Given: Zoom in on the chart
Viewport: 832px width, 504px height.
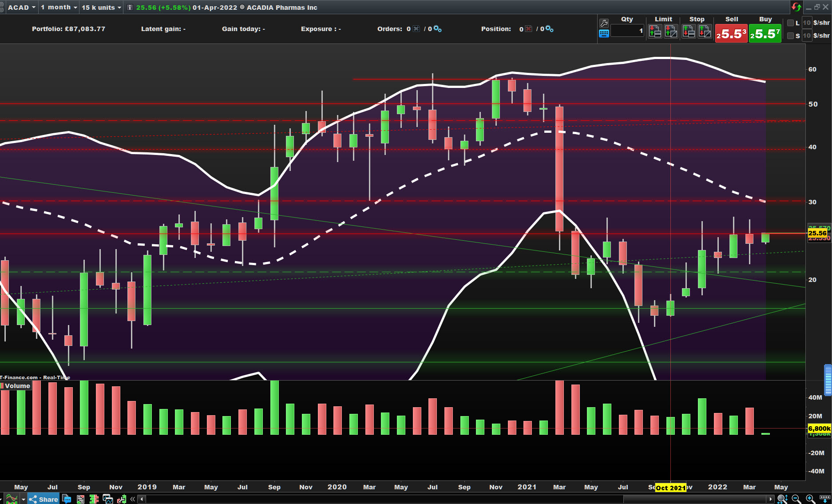Looking at the screenshot, I should pyautogui.click(x=810, y=499).
